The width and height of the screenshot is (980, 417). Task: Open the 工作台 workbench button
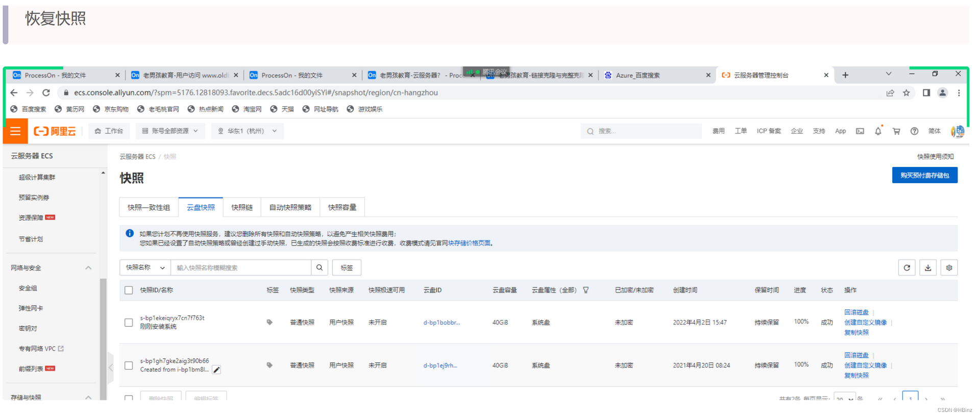109,131
